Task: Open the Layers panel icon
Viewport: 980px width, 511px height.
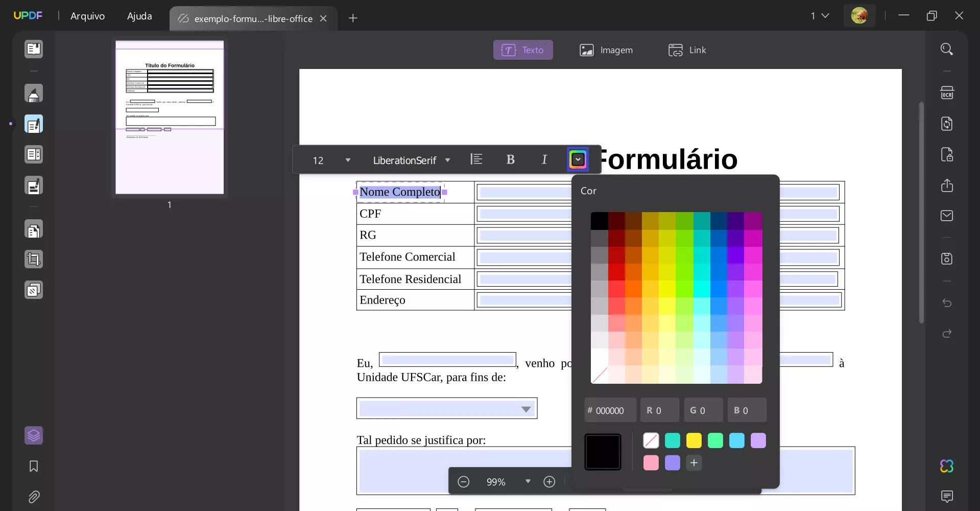Action: click(34, 435)
